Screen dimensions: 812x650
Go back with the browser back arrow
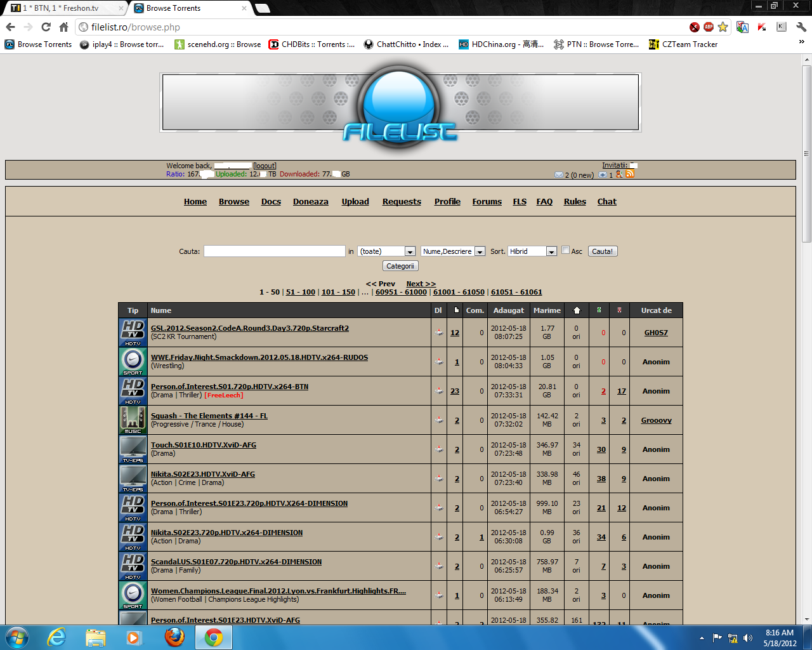click(10, 27)
